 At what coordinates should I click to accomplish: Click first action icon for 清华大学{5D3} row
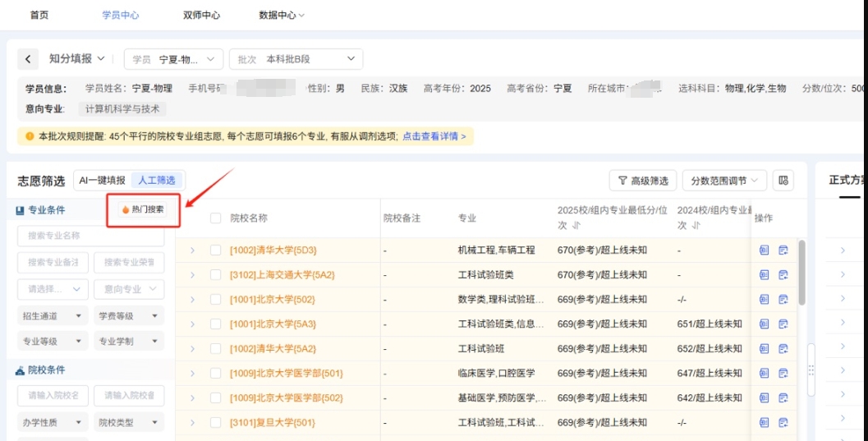(764, 250)
